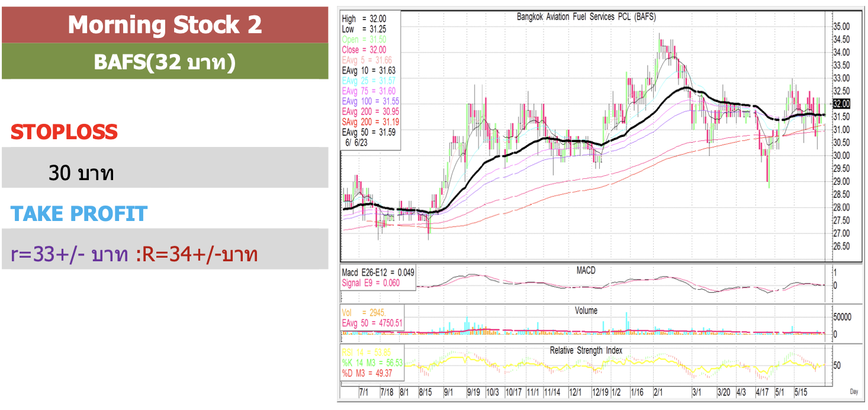Select the 'BAFS(32 บาท)' green title bar
The image size is (868, 410).
point(165,62)
